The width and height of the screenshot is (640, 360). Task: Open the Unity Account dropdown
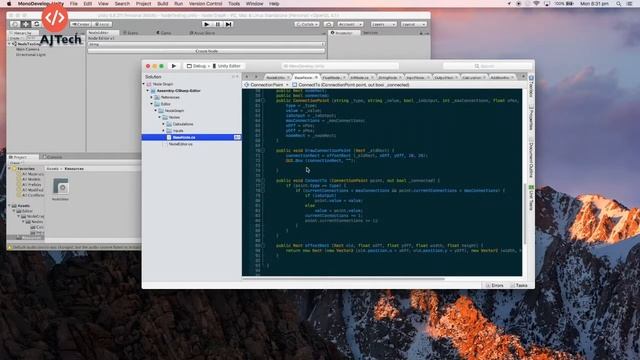350,24
